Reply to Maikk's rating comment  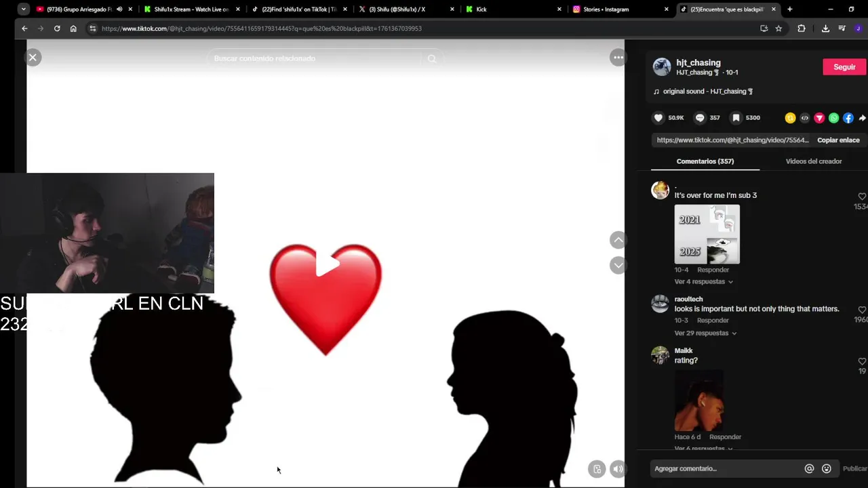(x=726, y=437)
